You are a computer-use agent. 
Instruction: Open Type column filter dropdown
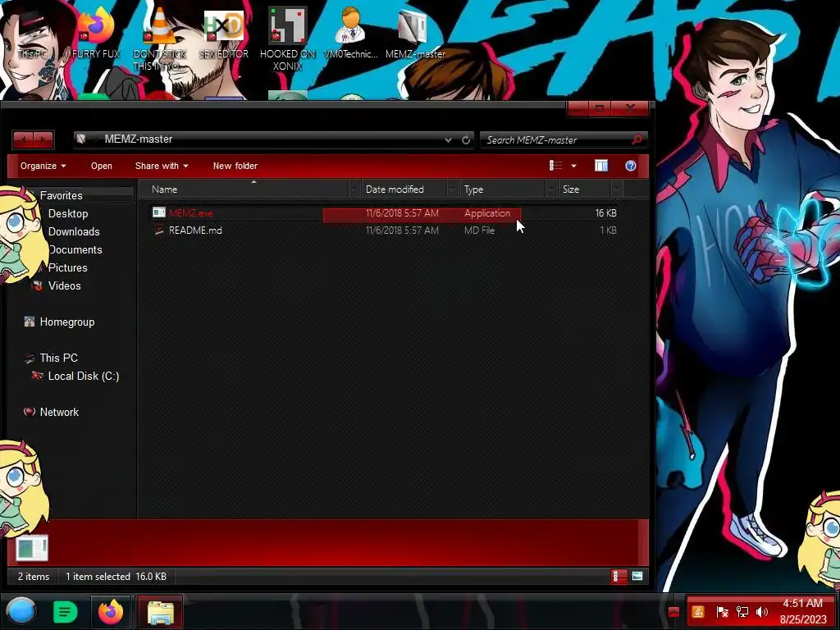pos(551,189)
